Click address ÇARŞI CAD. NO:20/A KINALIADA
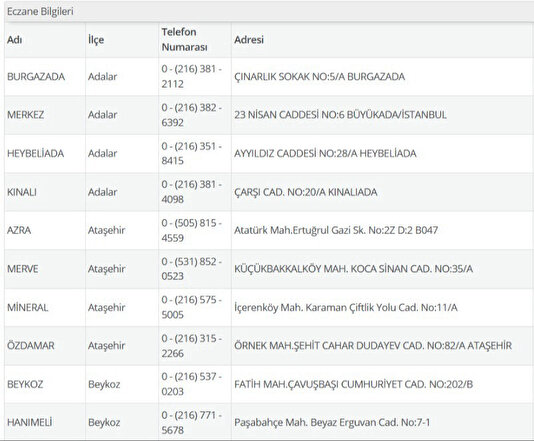Viewport: 534px width, 441px height. coord(305,192)
